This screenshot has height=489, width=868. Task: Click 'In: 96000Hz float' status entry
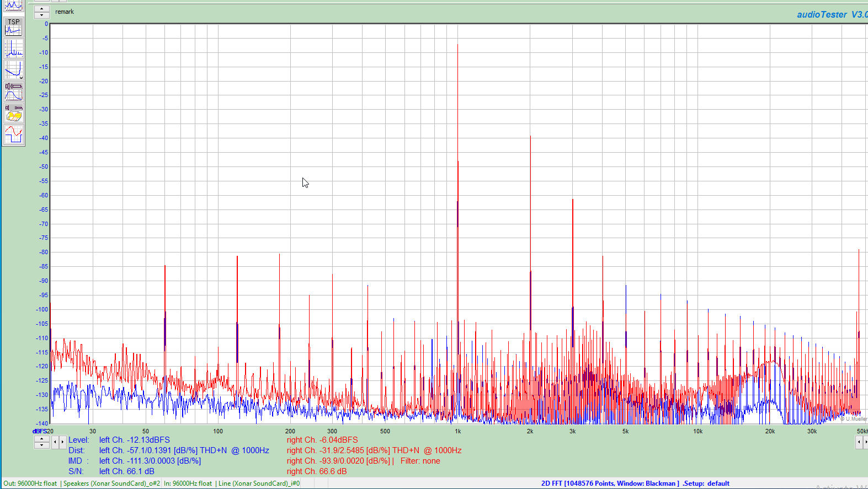(188, 483)
